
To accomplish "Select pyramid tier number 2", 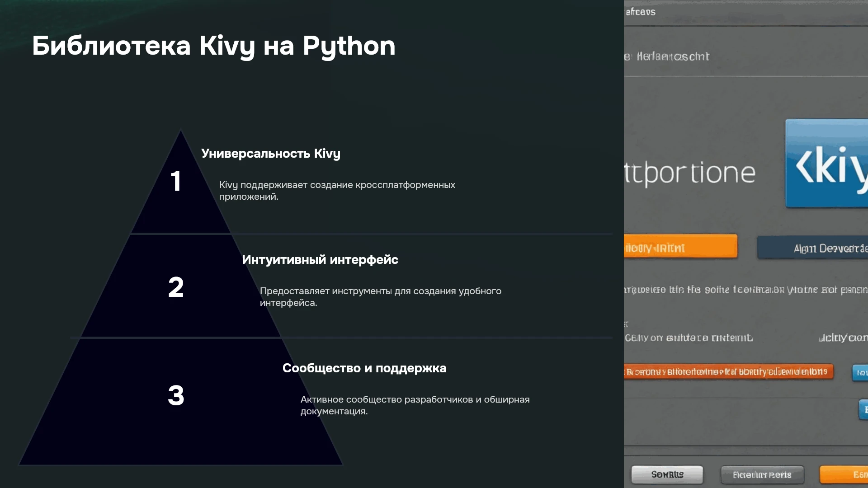I will 181,286.
